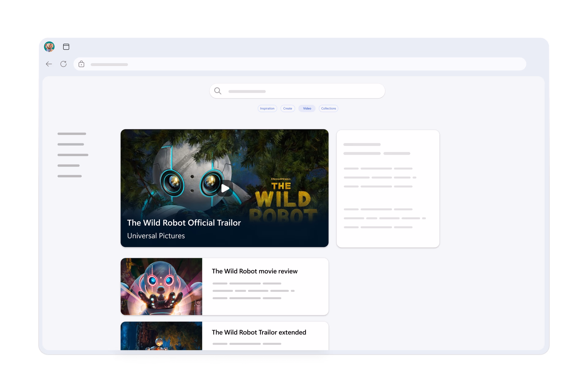Image resolution: width=588 pixels, height=392 pixels.
Task: Click Universal Pictures channel name
Action: click(156, 236)
